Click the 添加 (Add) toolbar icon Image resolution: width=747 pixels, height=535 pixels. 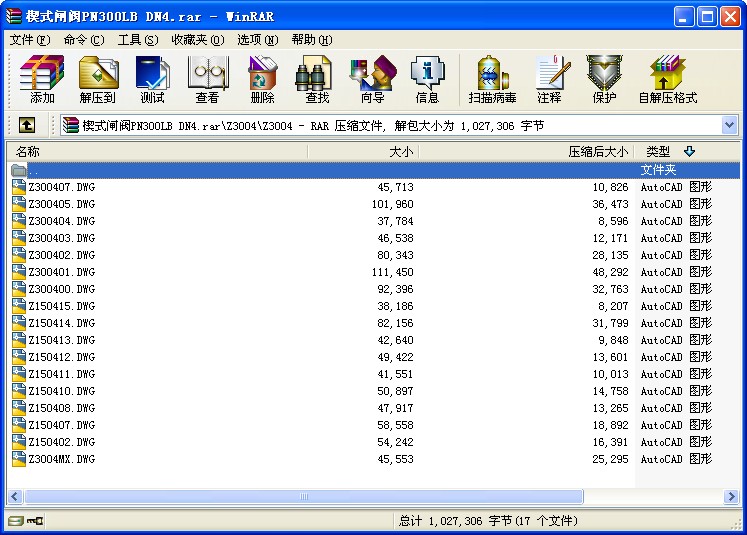(x=42, y=79)
